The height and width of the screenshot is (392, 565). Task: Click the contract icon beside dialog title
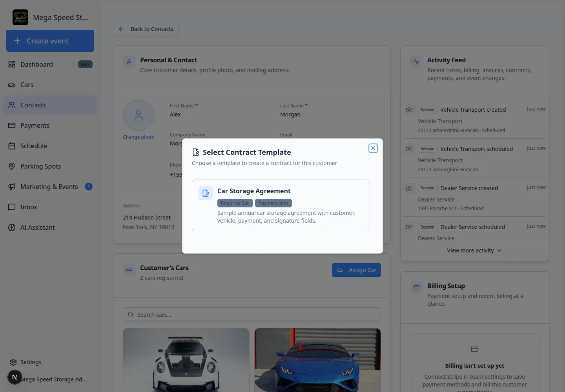click(x=196, y=152)
